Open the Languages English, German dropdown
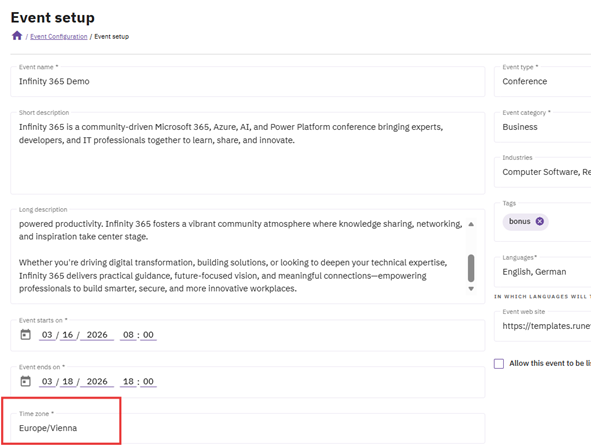Viewport: 591px width, 446px height. [x=542, y=272]
